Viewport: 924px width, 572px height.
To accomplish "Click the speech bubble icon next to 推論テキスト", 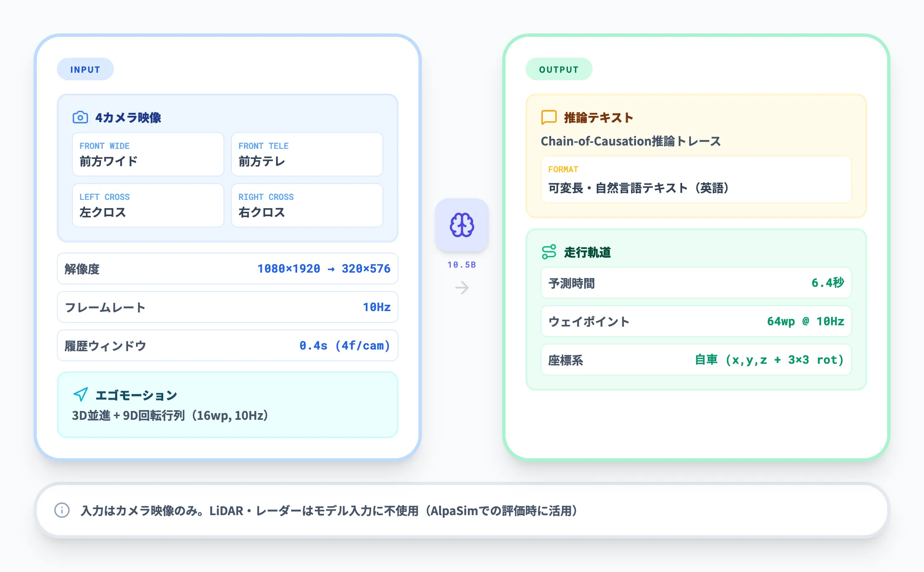I will coord(549,117).
